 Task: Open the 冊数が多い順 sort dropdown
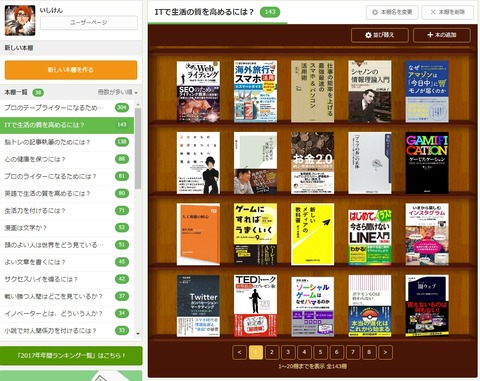pos(118,92)
